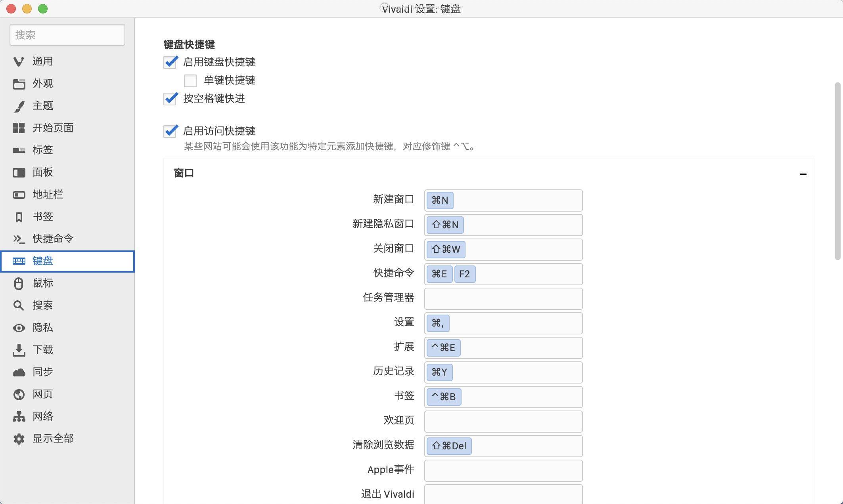The height and width of the screenshot is (504, 843).
Task: Switch to 书签 settings section label
Action: 42,217
